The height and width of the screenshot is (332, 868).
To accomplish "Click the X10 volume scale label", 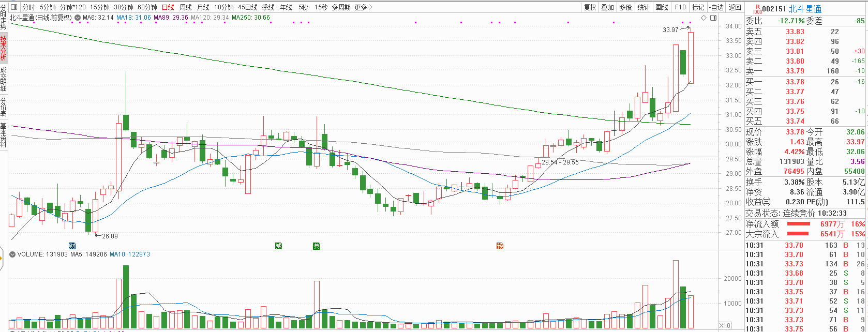I will click(725, 326).
